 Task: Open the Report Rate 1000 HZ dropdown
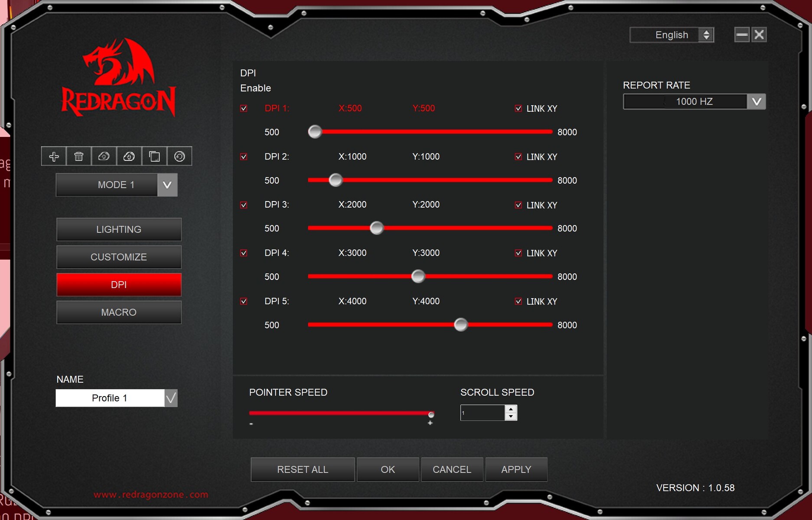[x=757, y=102]
